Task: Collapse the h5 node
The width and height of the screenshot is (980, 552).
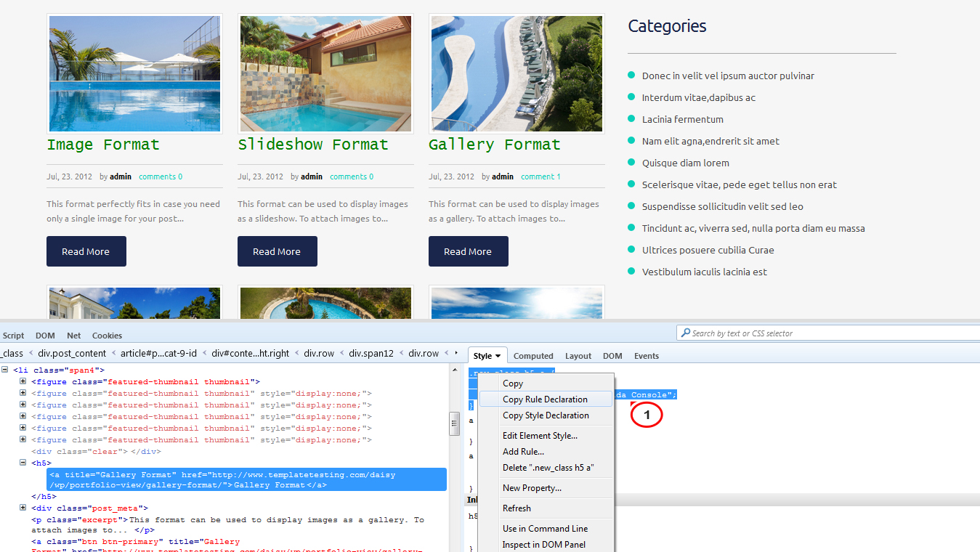Action: (x=23, y=463)
